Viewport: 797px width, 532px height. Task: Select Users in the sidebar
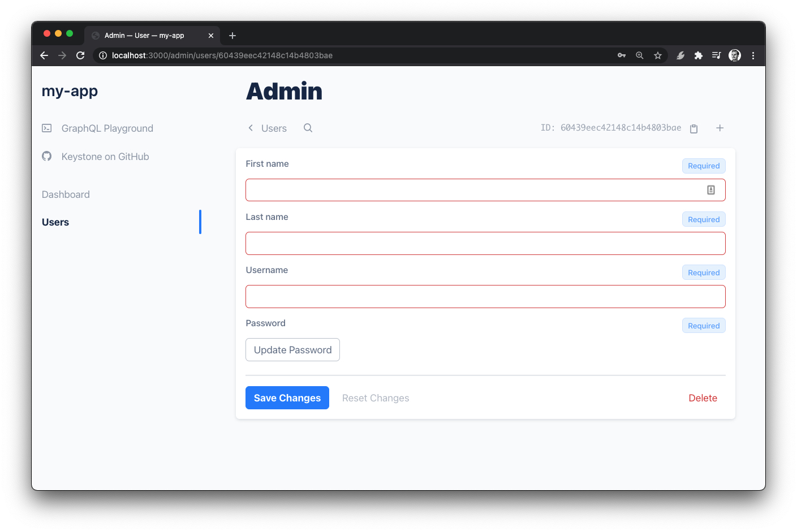55,222
